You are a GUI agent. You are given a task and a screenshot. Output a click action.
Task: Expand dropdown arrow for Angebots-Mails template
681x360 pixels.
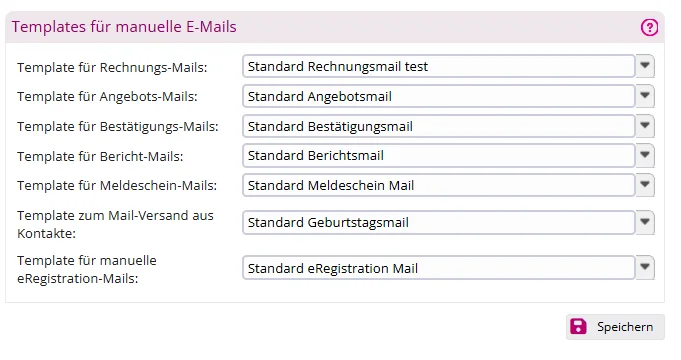645,96
